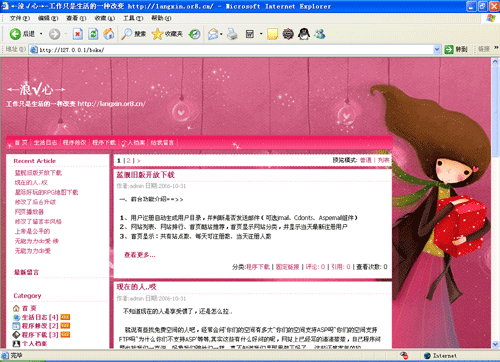
Task: Open the 工具 (Tools) menu
Action: click(133, 18)
